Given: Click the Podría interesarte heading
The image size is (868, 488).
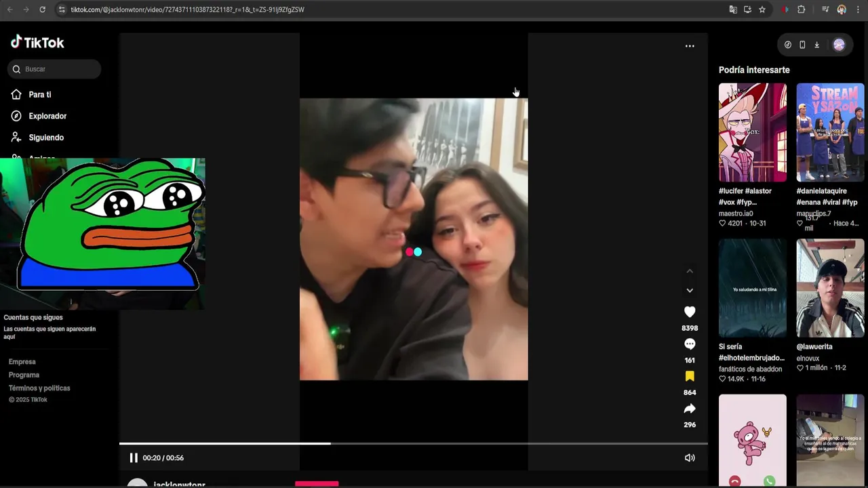Looking at the screenshot, I should pyautogui.click(x=754, y=70).
